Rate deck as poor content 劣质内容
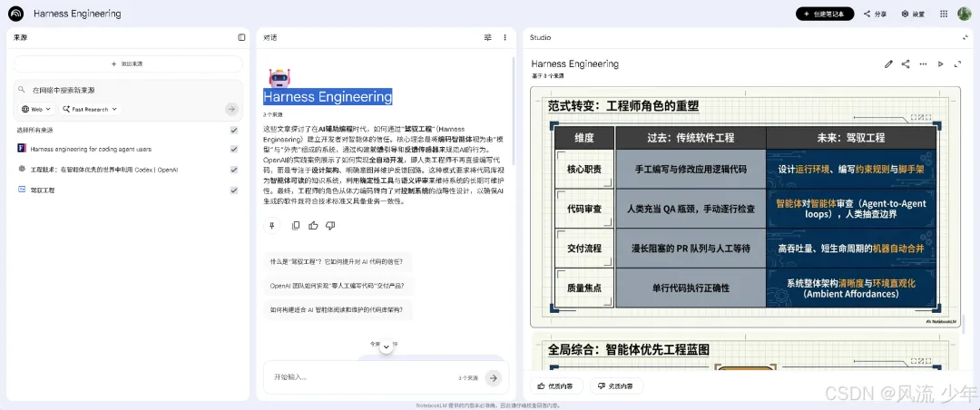 pyautogui.click(x=616, y=386)
